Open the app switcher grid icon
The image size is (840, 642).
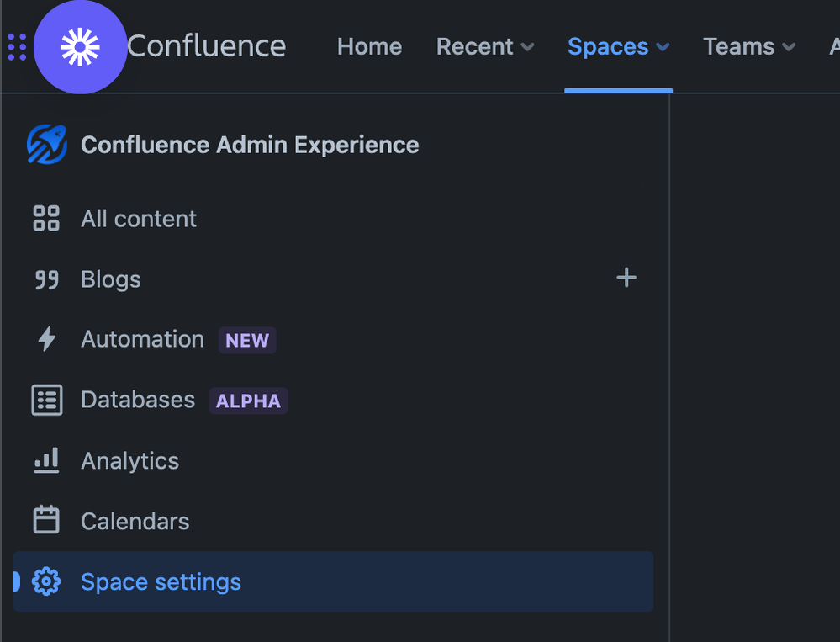coord(17,47)
